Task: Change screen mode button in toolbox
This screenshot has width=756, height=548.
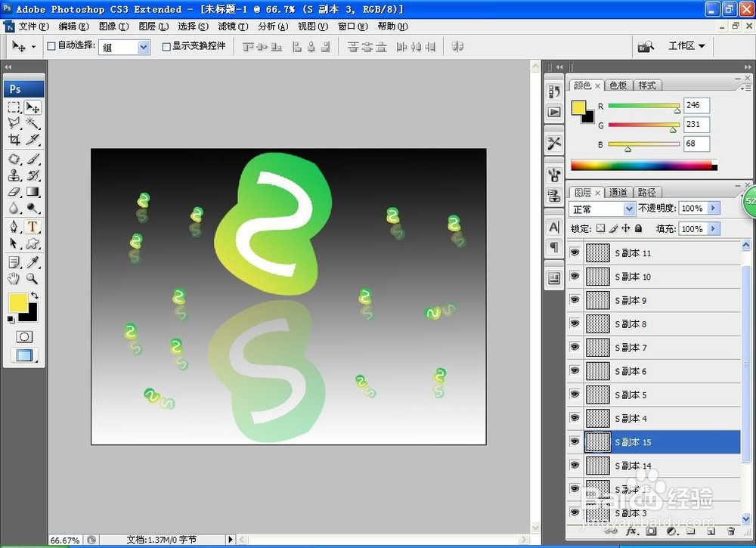Action: coord(24,356)
